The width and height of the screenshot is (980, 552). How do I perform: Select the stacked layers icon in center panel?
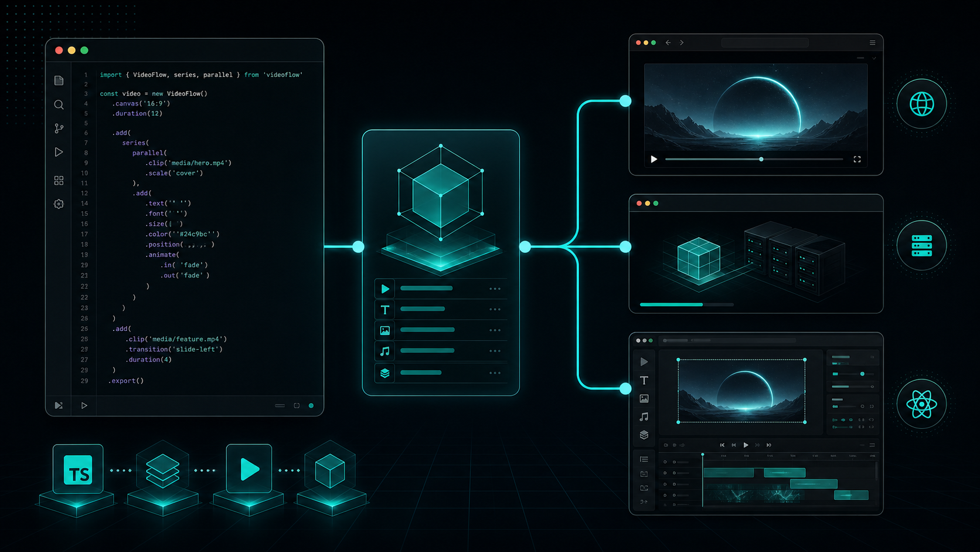click(x=385, y=373)
